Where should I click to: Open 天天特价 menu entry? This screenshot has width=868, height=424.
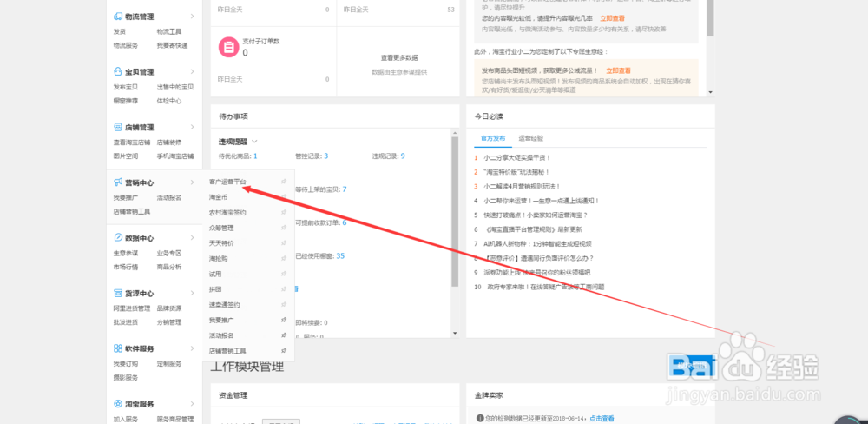[221, 243]
